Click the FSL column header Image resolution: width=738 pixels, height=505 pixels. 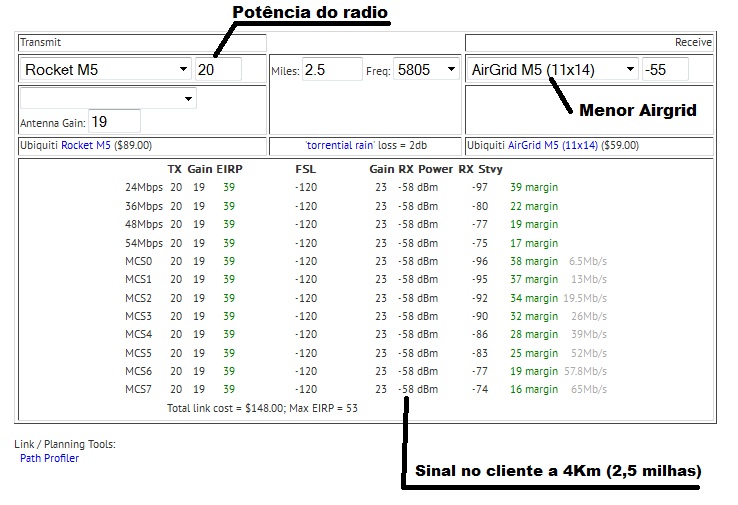coord(305,169)
